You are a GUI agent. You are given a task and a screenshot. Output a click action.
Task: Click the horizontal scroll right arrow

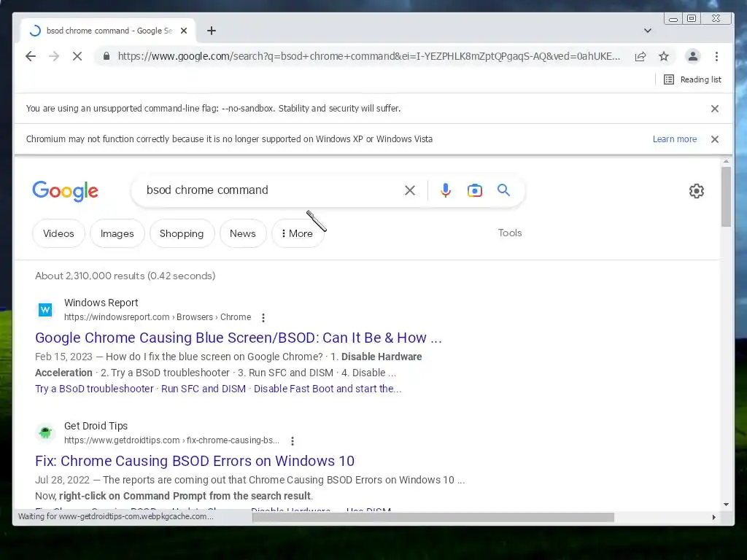click(713, 517)
